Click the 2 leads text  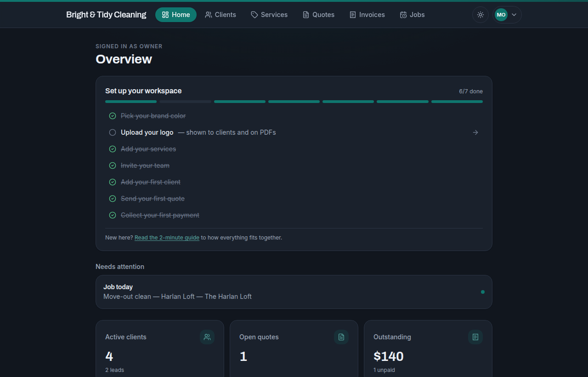pos(114,370)
